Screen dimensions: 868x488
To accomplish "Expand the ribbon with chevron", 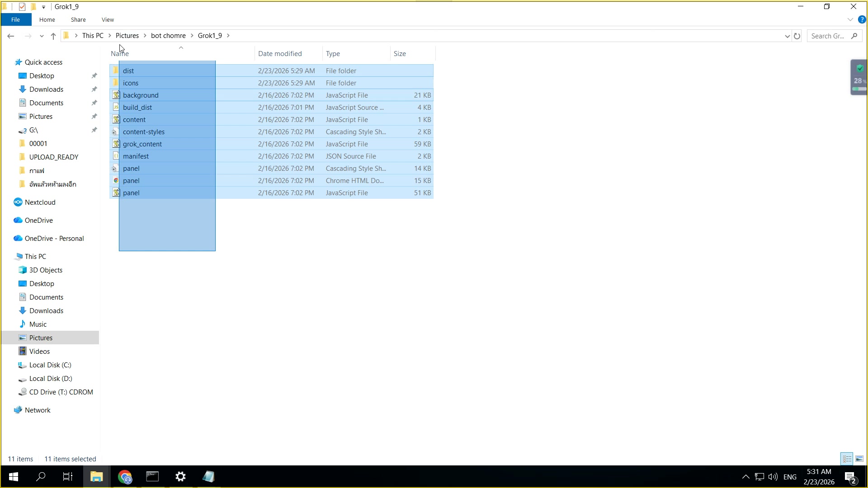I will pos(850,19).
